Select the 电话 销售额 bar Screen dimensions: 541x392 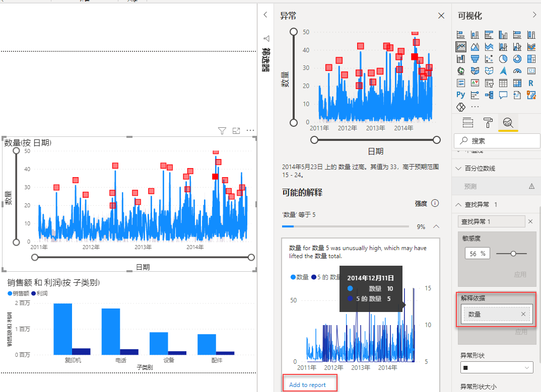click(111, 332)
